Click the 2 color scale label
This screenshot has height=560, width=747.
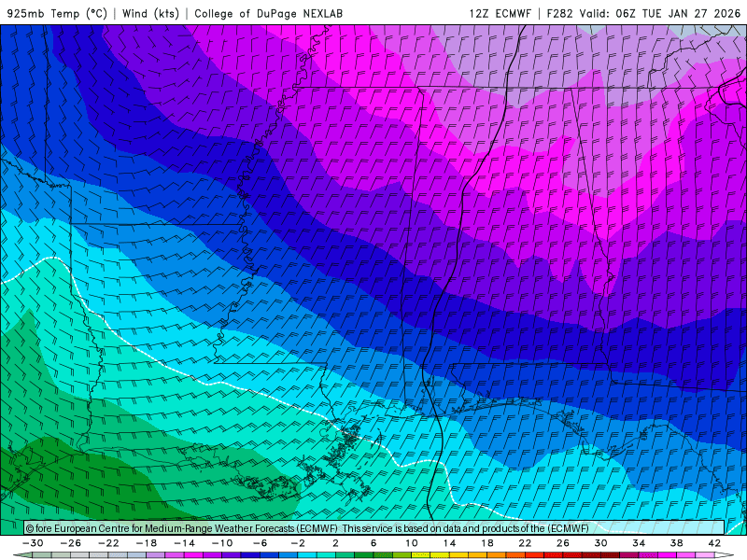pyautogui.click(x=335, y=543)
